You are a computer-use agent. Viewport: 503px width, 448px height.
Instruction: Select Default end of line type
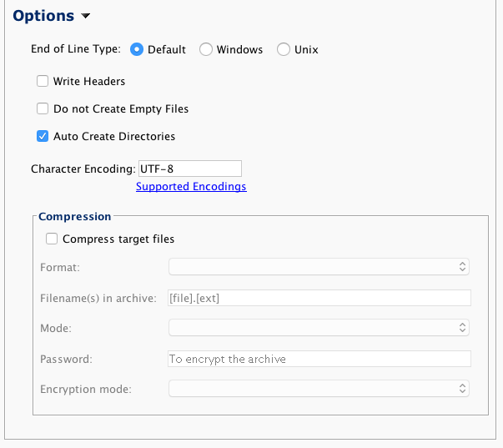click(137, 50)
